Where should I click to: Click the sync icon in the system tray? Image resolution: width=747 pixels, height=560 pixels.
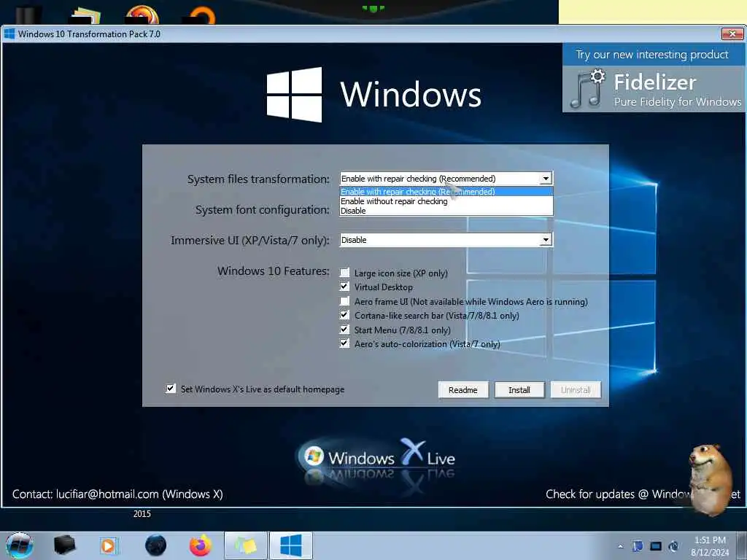point(673,546)
